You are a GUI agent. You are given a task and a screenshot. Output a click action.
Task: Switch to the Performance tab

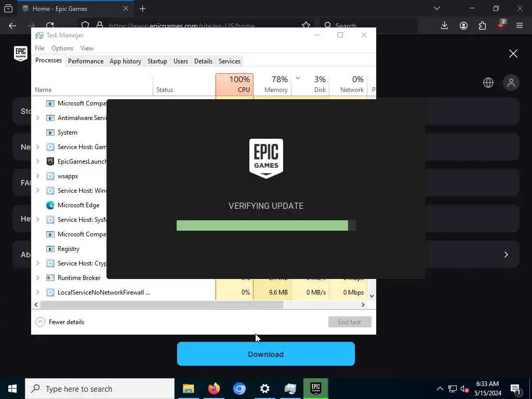[86, 61]
